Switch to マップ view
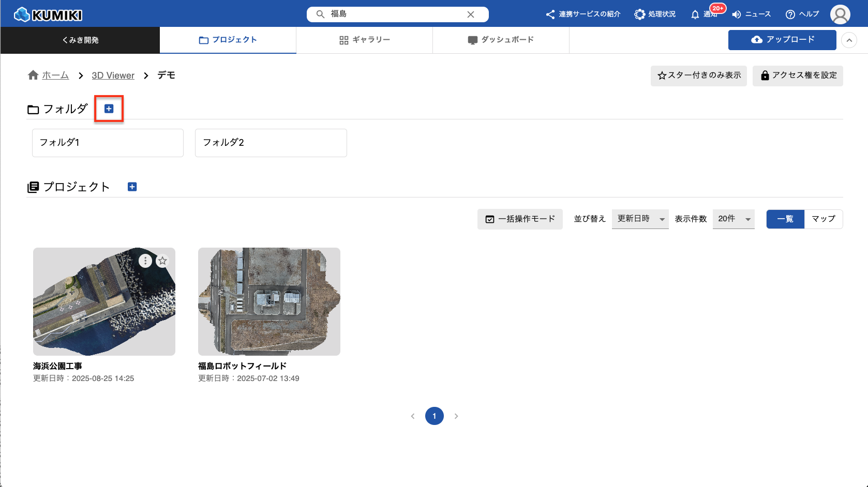Viewport: 868px width, 487px height. click(x=823, y=219)
